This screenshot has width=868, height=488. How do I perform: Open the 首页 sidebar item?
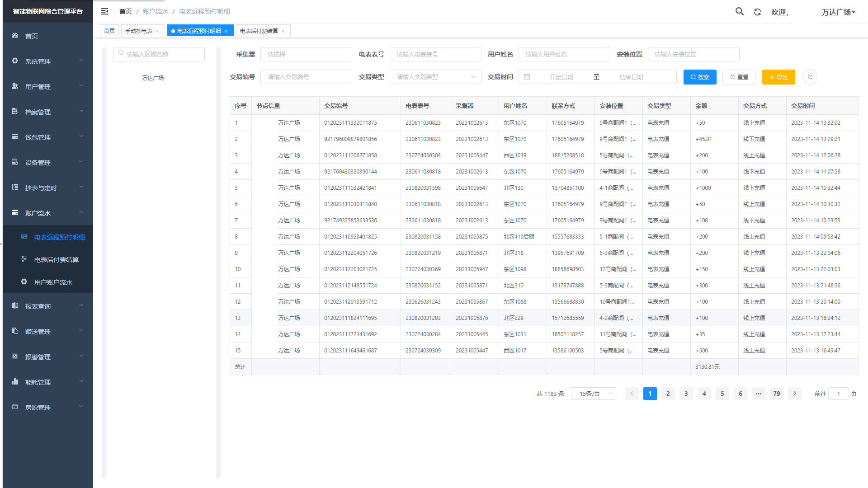pyautogui.click(x=32, y=36)
